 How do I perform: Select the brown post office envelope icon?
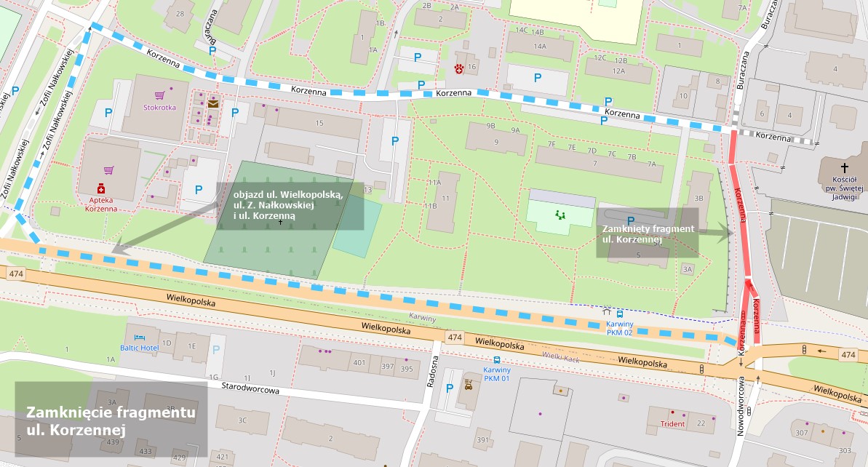(212, 104)
